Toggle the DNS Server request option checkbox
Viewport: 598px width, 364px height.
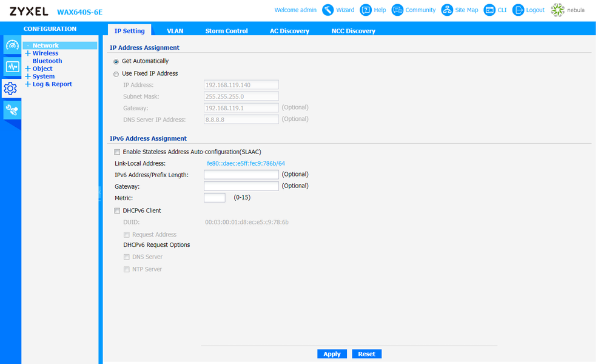click(x=127, y=257)
